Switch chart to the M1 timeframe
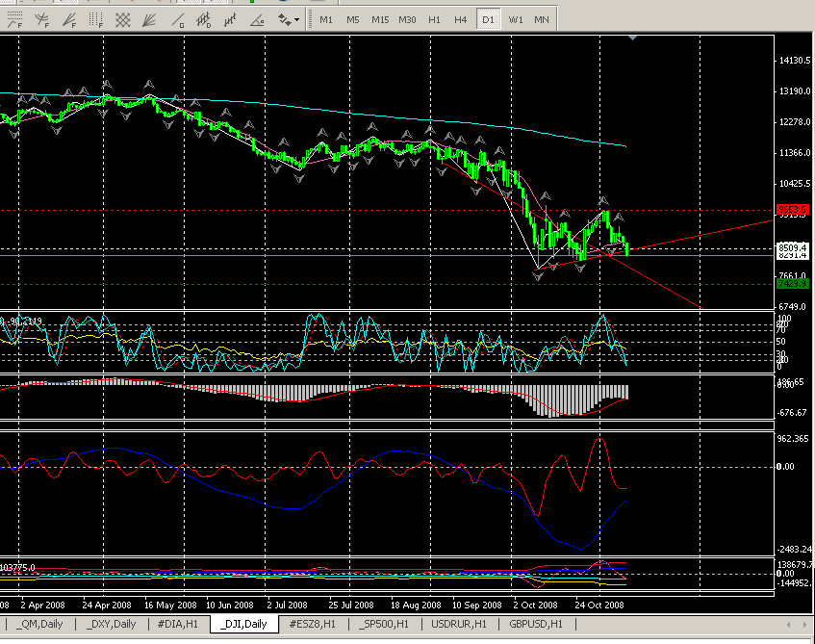 click(326, 19)
